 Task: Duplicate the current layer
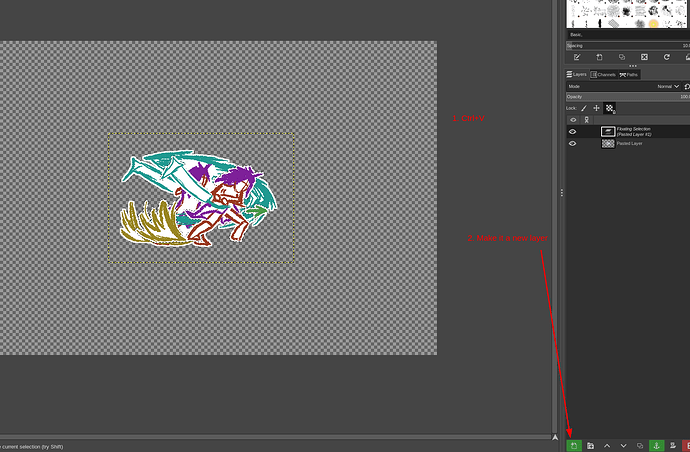pyautogui.click(x=640, y=446)
